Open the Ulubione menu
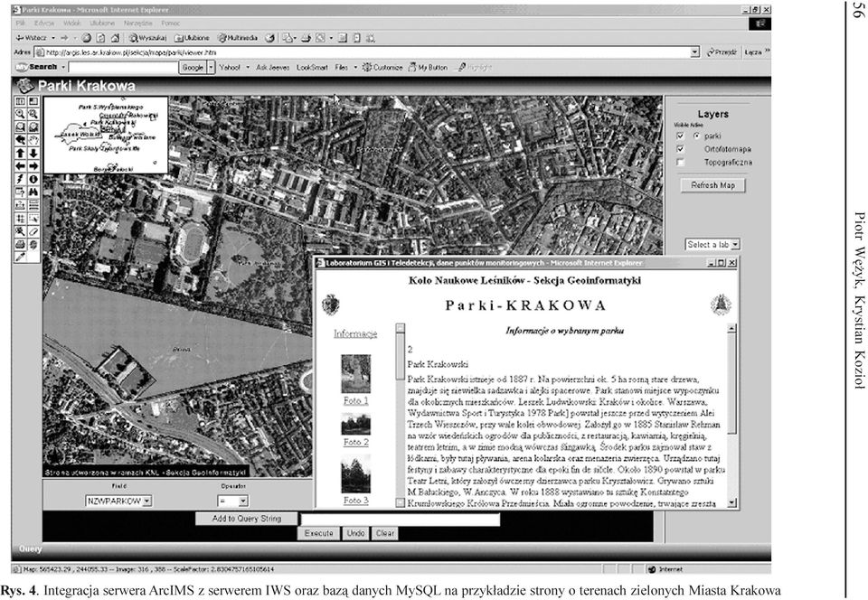This screenshot has height=600, width=868. coord(102,23)
